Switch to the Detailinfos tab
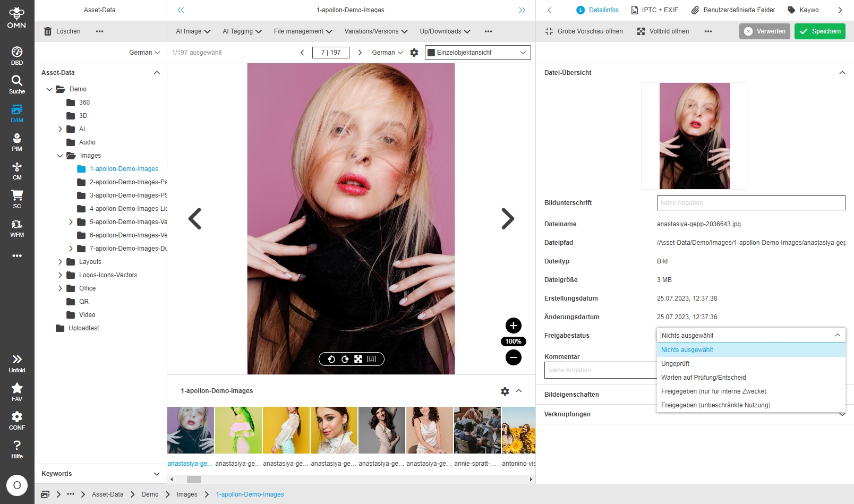 pyautogui.click(x=597, y=10)
